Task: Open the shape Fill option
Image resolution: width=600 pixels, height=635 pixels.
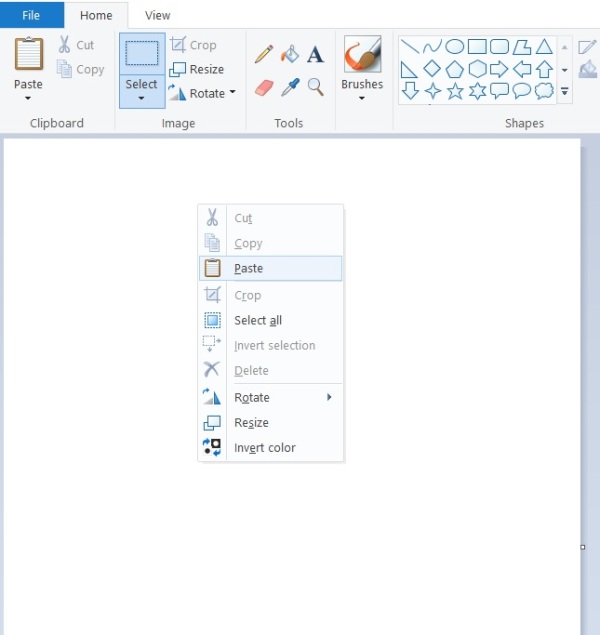Action: point(588,70)
